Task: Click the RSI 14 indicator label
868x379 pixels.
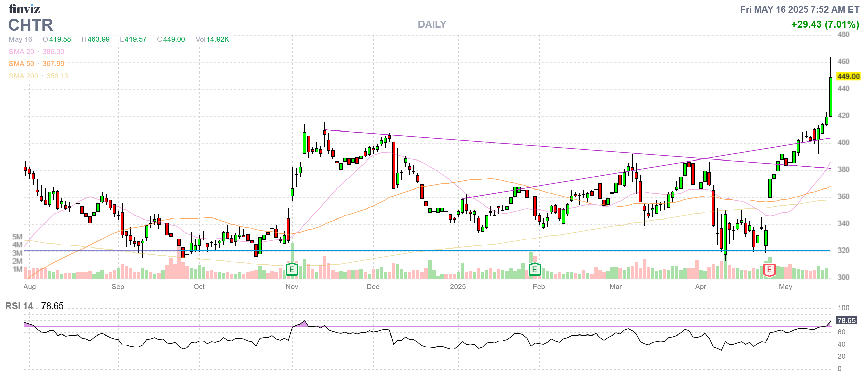Action: pos(19,306)
